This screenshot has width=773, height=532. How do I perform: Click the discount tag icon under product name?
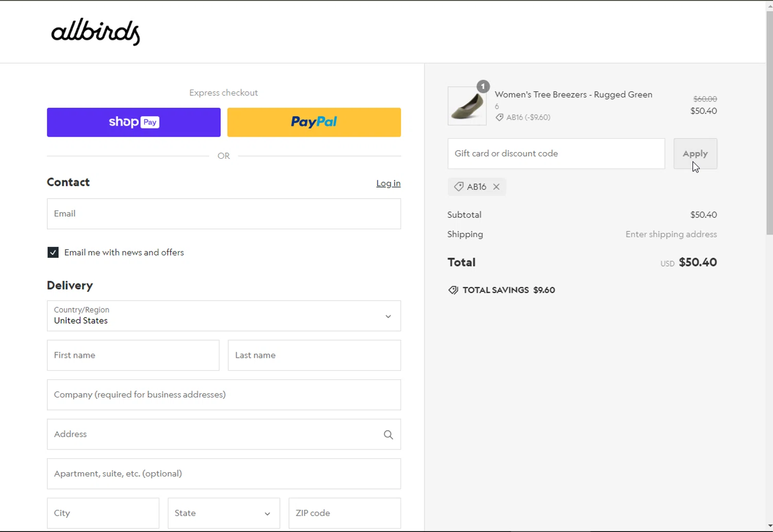(499, 118)
